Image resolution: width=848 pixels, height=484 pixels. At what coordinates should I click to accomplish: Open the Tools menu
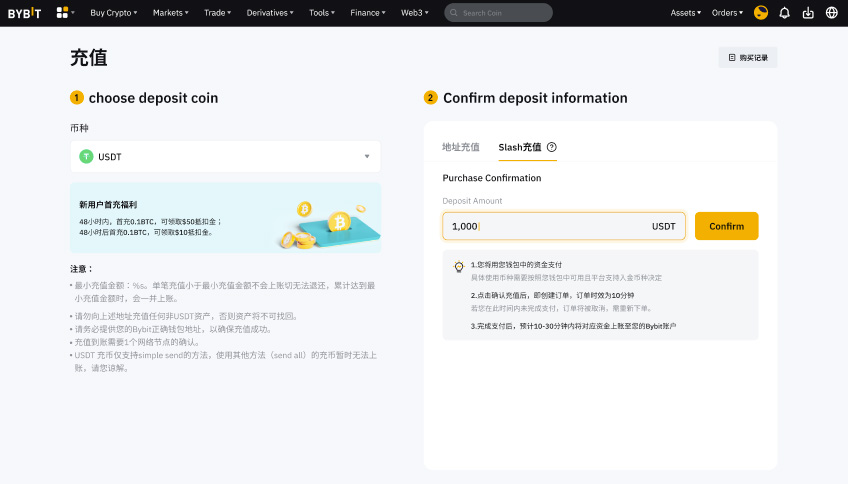pos(322,12)
